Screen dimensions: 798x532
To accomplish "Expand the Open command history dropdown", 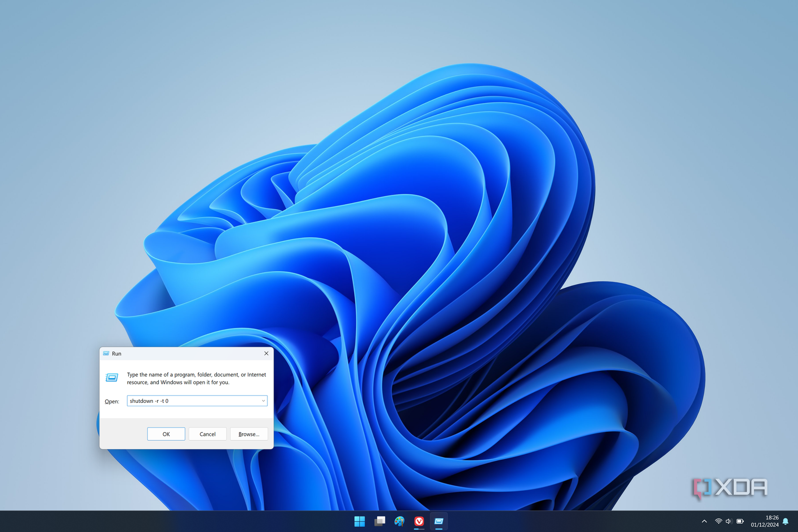I will tap(263, 400).
